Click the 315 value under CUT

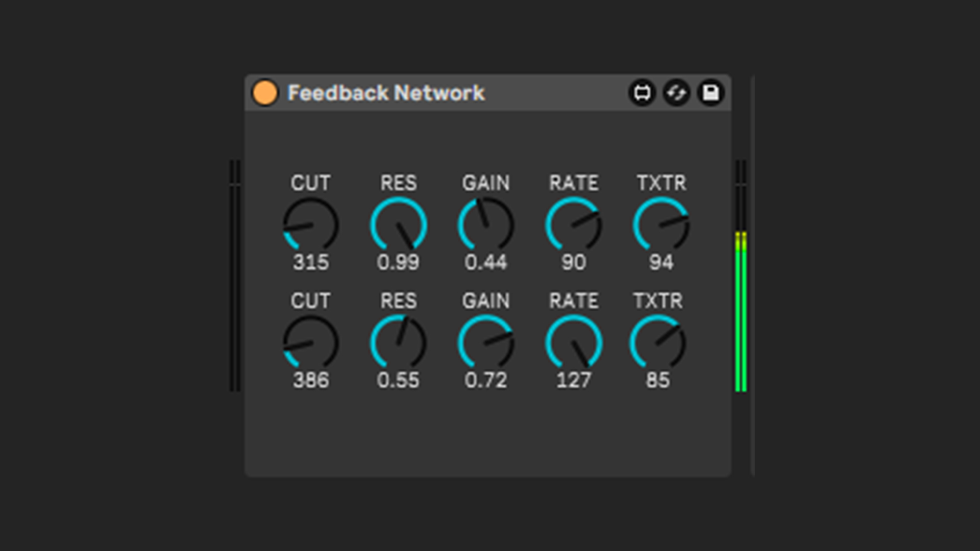coord(311,263)
